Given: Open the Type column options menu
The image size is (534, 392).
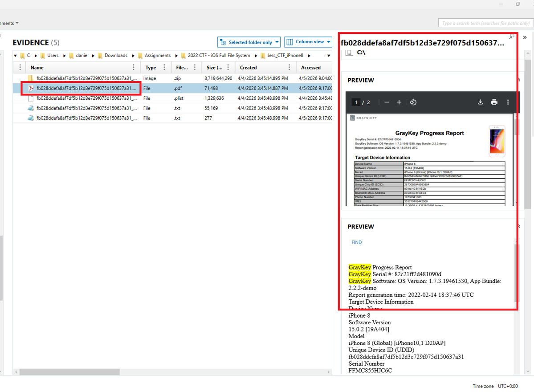Looking at the screenshot, I should point(164,67).
